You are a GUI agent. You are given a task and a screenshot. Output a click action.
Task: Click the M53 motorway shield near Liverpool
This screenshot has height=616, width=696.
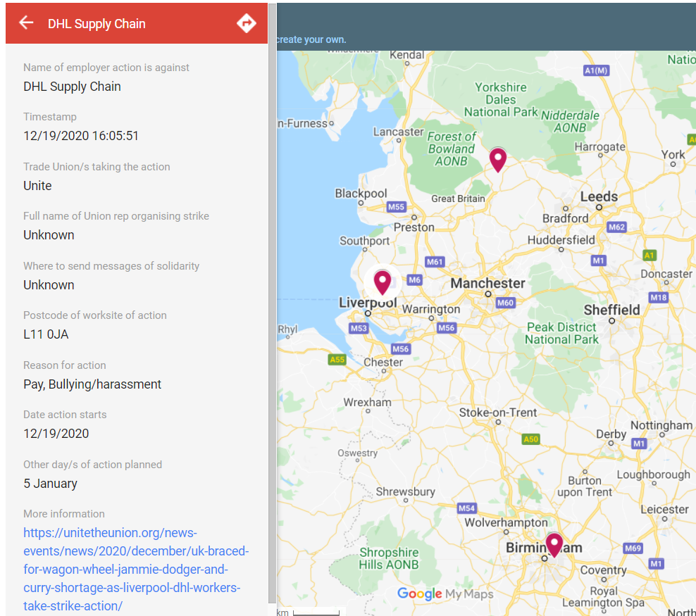358,328
